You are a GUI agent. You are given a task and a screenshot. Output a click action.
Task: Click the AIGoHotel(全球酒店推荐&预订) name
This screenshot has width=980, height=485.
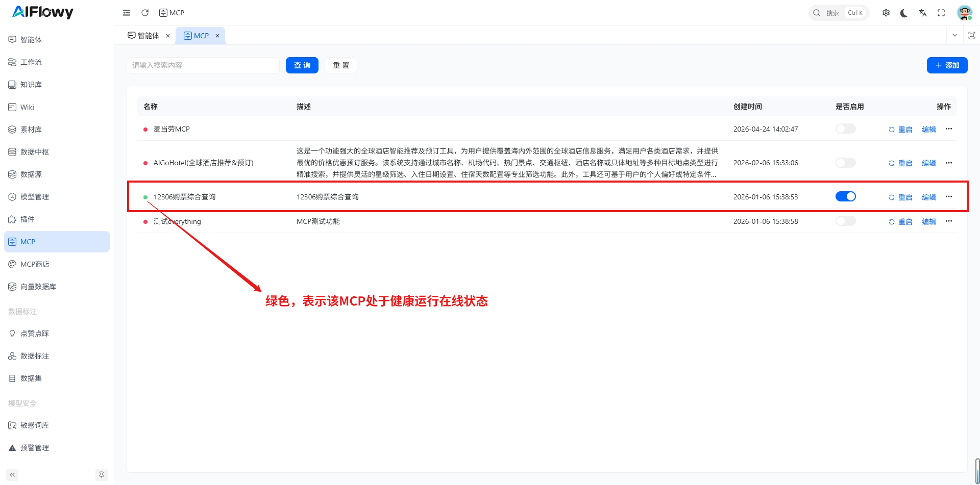[203, 163]
